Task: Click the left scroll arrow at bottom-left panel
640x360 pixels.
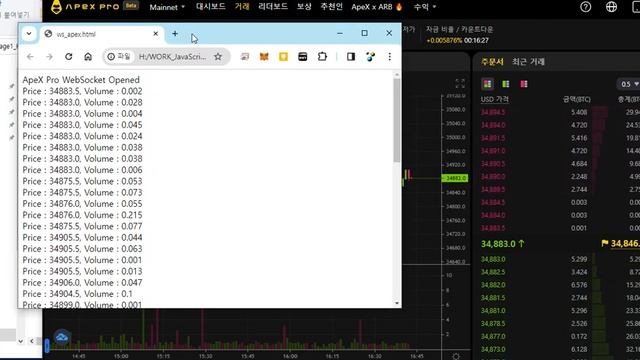Action: click(31, 341)
